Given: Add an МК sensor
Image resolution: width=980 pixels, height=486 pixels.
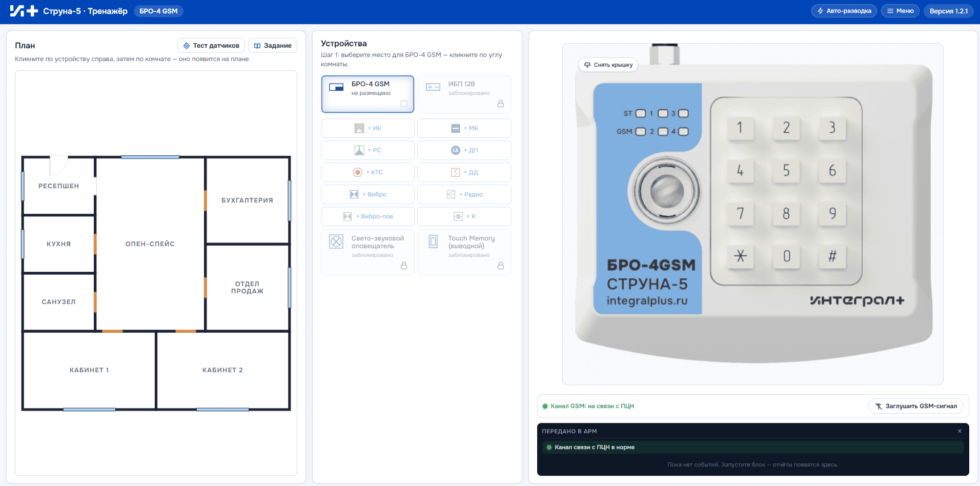Looking at the screenshot, I should coord(464,128).
